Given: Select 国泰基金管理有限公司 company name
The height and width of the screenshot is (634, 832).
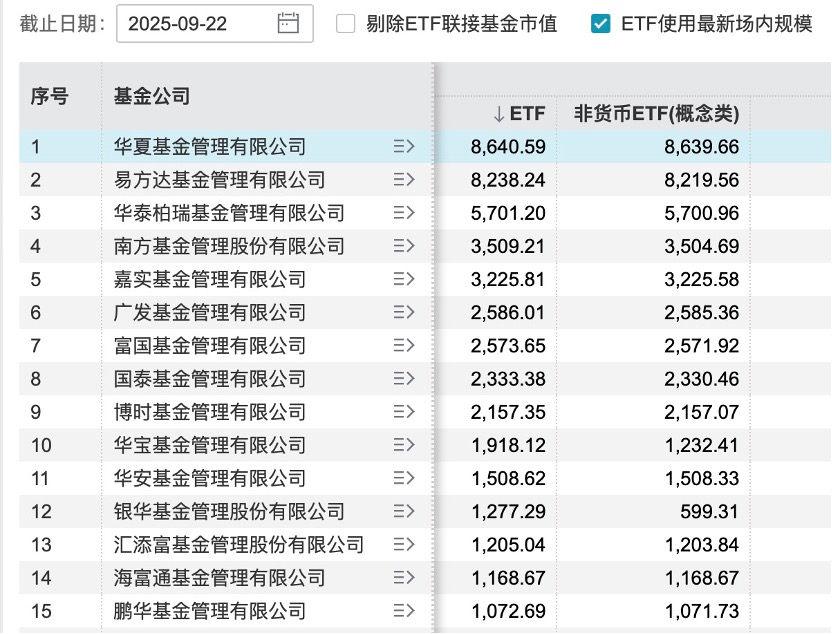Looking at the screenshot, I should point(210,379).
